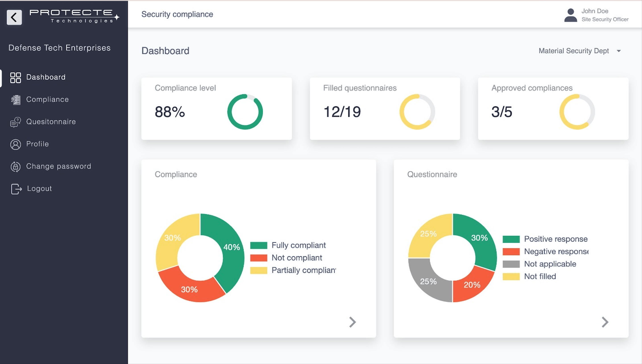Click the Change password lock icon
Screen dimensions: 642x364
point(16,166)
